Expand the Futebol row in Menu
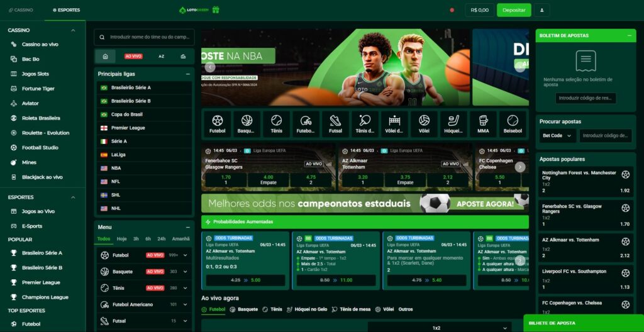644x332 pixels. click(186, 255)
